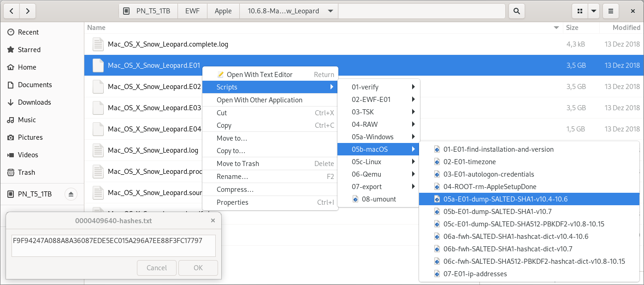Choose Rename… from the context menu

click(271, 177)
